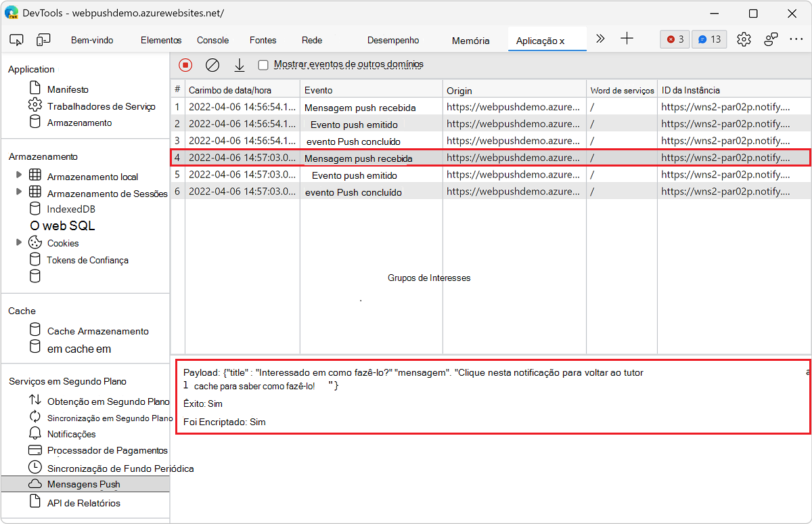The height and width of the screenshot is (524, 812).
Task: Select Trabalhadores de Serviço in sidebar
Action: [x=101, y=106]
